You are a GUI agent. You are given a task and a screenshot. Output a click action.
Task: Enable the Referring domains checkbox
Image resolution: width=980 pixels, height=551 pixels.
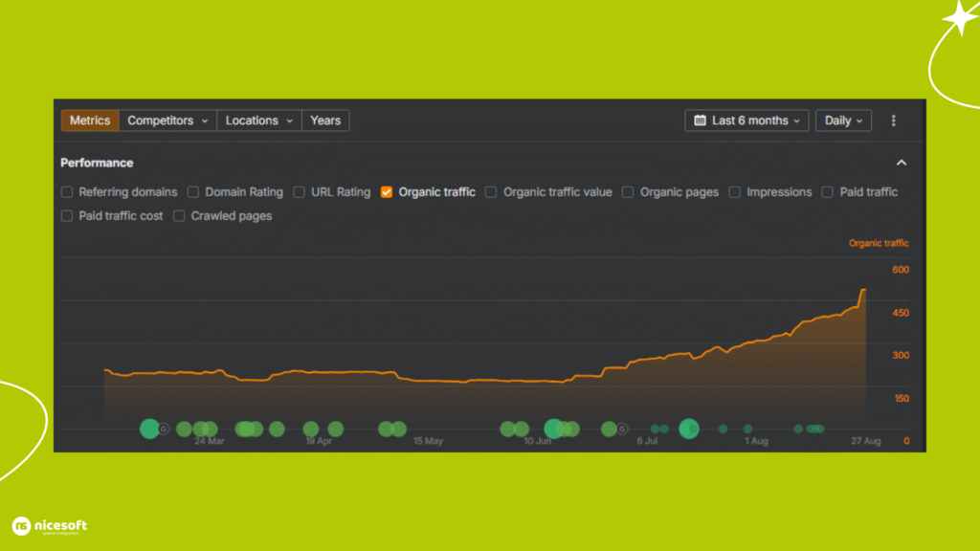point(67,191)
